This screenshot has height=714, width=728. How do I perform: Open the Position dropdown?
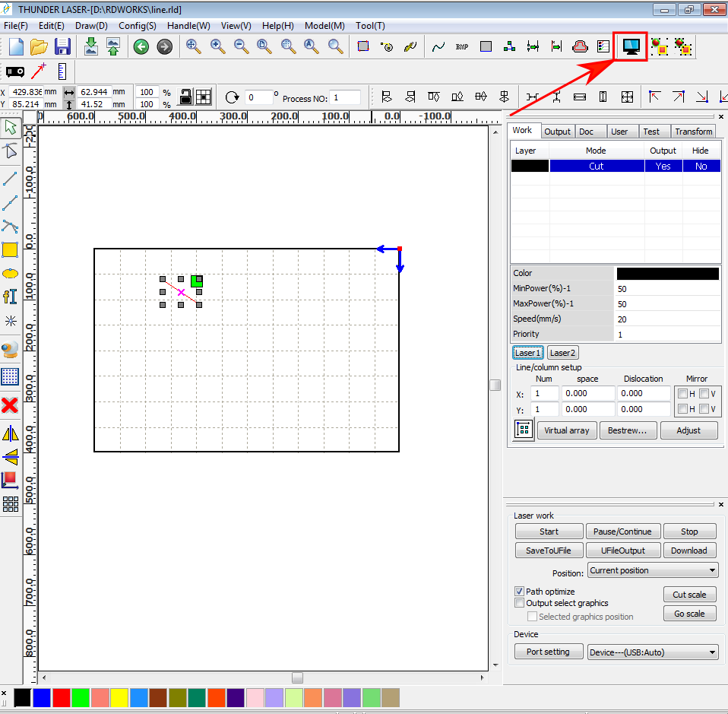[653, 570]
